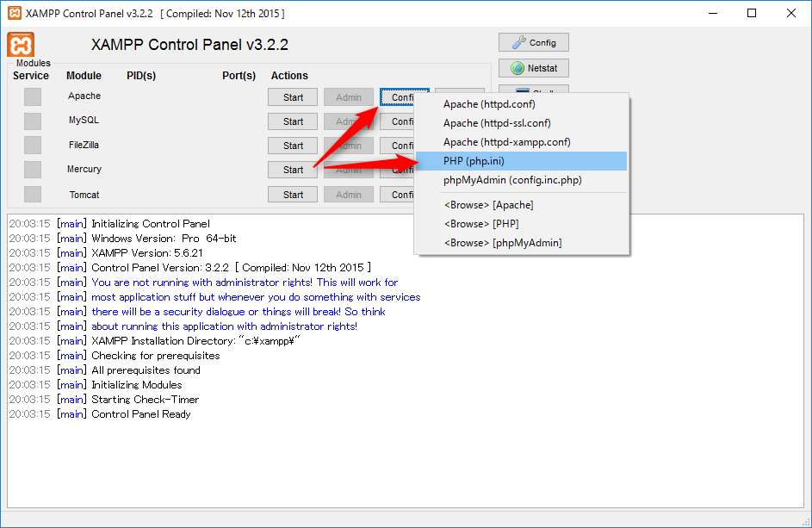Click the XAMPP orange logo icon
The image size is (812, 528).
coord(21,45)
